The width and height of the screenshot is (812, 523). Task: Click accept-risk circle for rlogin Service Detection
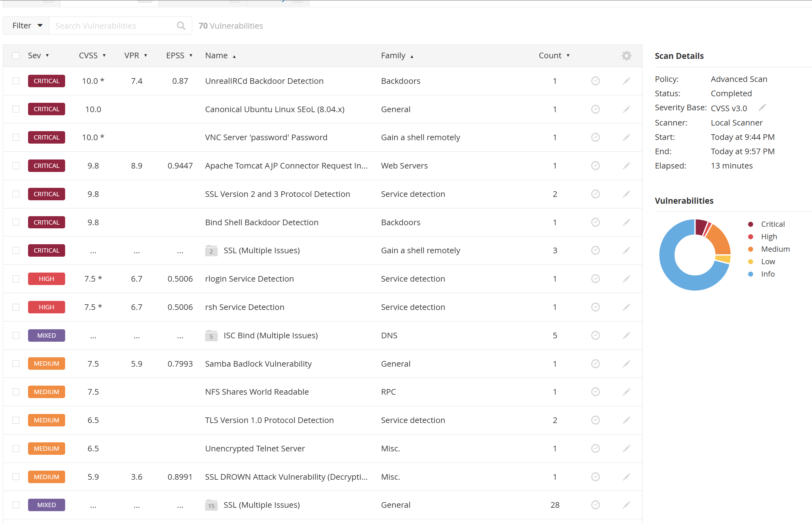(x=595, y=279)
